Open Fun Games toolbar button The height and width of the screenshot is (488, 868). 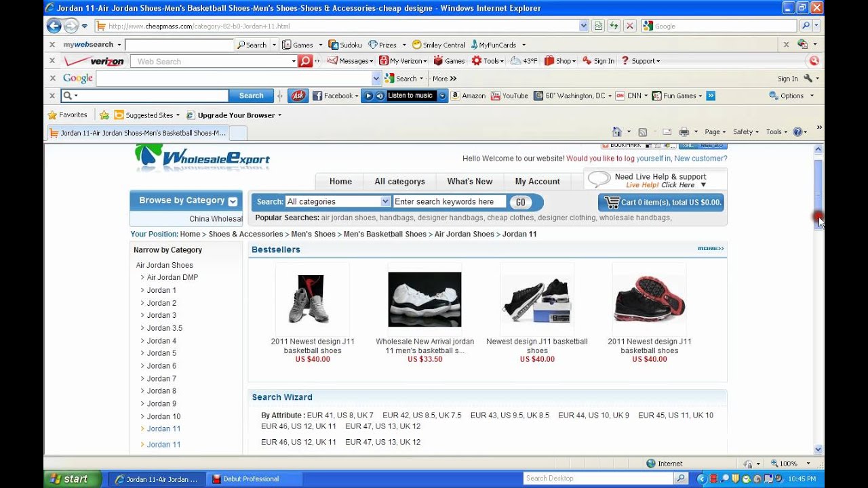674,96
